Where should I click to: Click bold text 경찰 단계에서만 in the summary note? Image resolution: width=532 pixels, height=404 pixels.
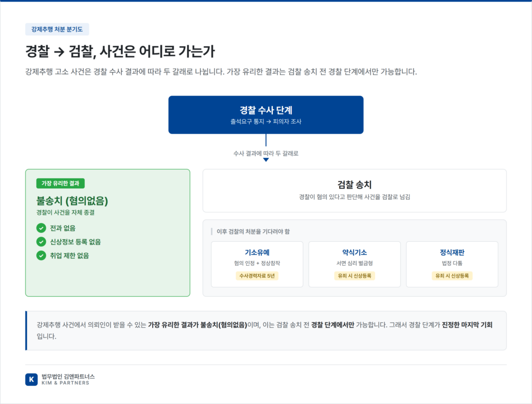[332, 325]
